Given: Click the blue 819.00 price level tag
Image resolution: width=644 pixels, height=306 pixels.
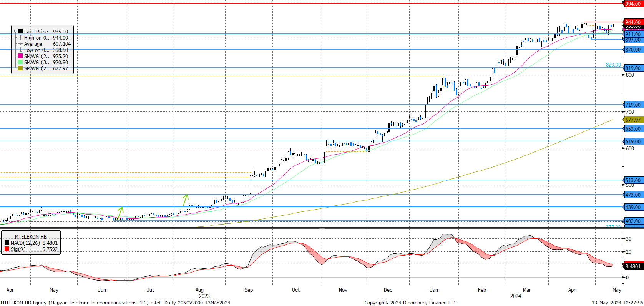Looking at the screenshot, I should click(x=633, y=68).
